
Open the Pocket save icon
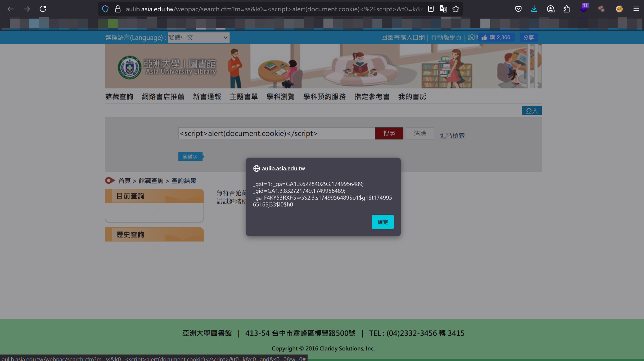point(519,9)
